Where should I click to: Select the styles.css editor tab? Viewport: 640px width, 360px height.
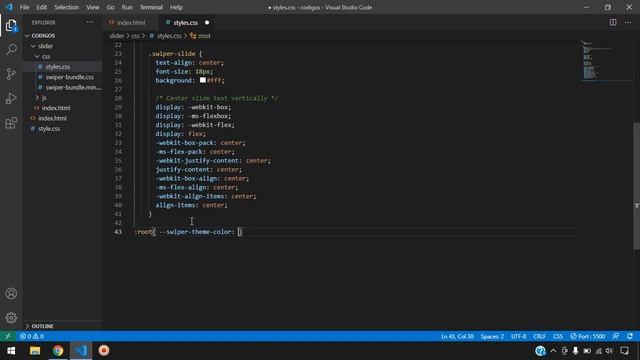(185, 22)
